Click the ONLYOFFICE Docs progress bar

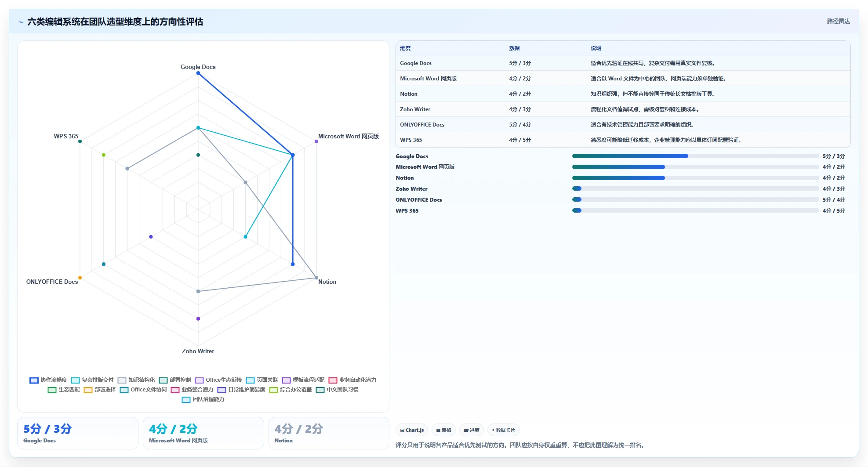click(695, 199)
